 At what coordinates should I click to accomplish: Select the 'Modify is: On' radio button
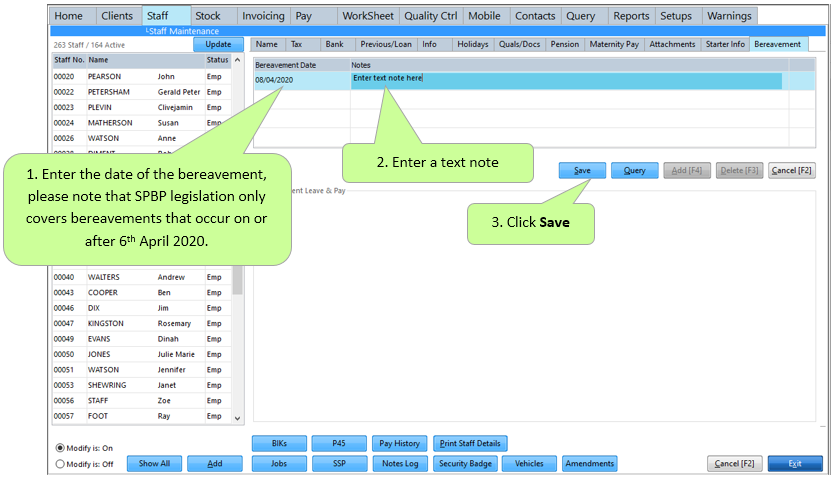pyautogui.click(x=60, y=447)
